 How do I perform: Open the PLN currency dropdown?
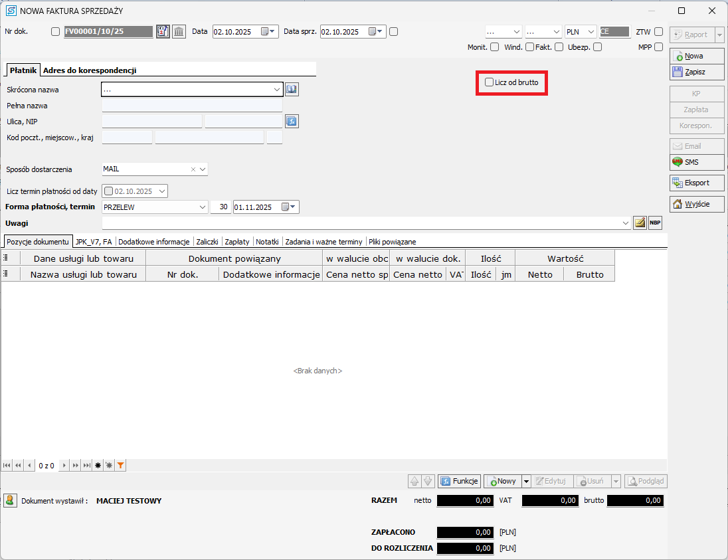tap(591, 32)
